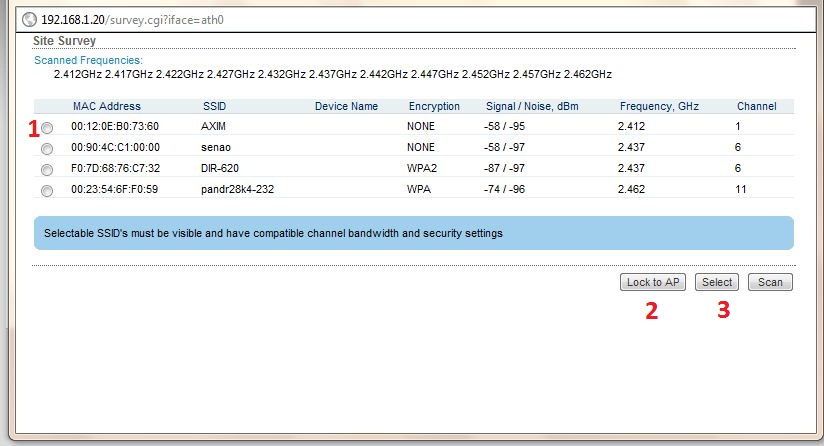Click the Signal / Noise, dBm header
Screen dimensions: 824x446
click(x=532, y=106)
